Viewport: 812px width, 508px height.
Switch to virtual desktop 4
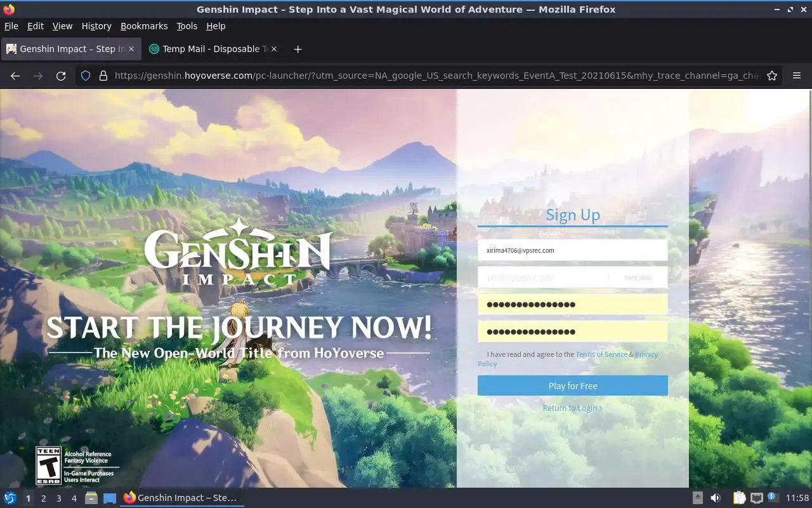tap(74, 498)
